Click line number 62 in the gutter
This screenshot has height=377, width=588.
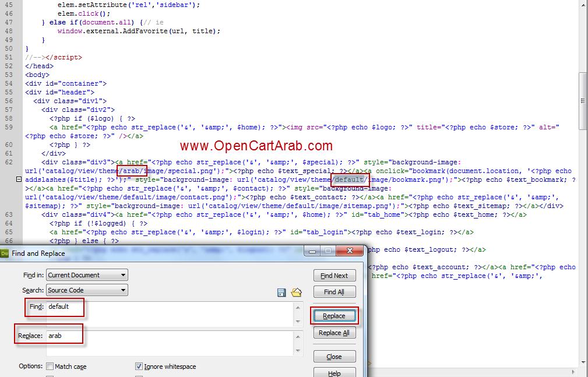pyautogui.click(x=9, y=163)
